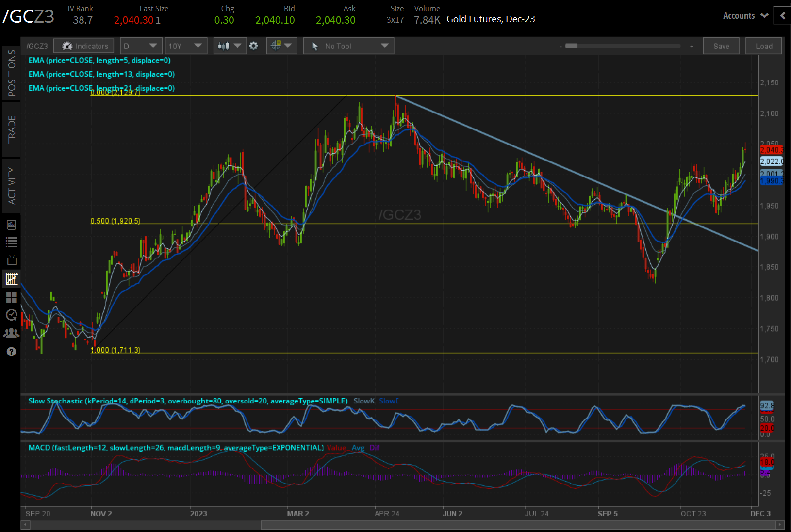Click the chart zoom slider
The height and width of the screenshot is (532, 791).
(x=572, y=46)
